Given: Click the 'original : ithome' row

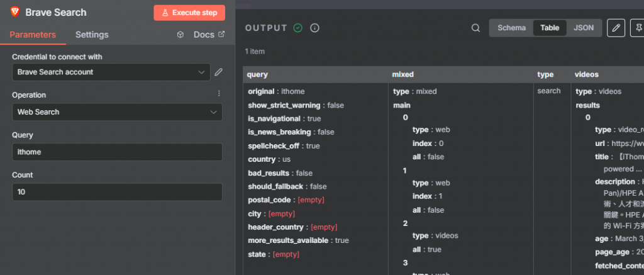Looking at the screenshot, I should pyautogui.click(x=277, y=91).
